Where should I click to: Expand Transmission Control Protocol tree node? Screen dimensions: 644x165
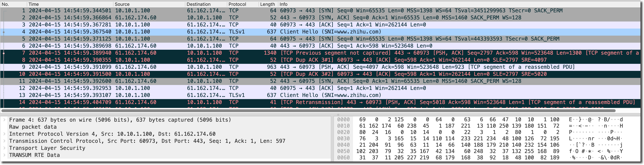click(4, 141)
